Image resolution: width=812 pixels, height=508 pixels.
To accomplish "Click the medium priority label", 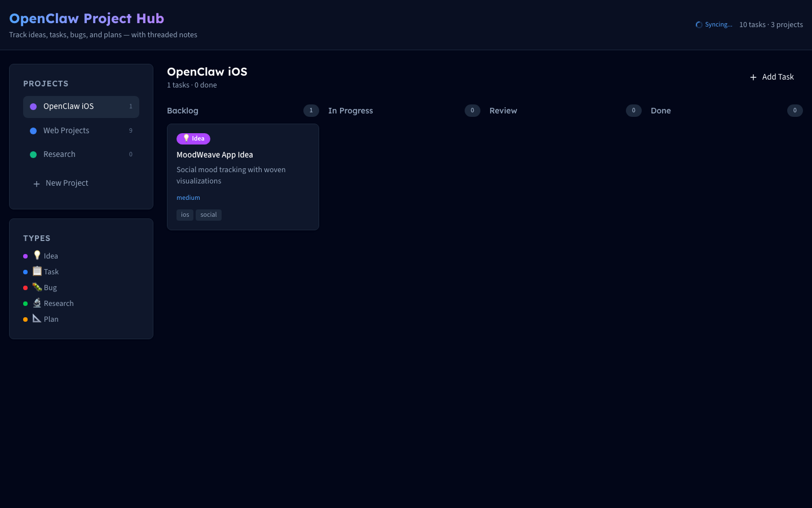I will [x=188, y=198].
